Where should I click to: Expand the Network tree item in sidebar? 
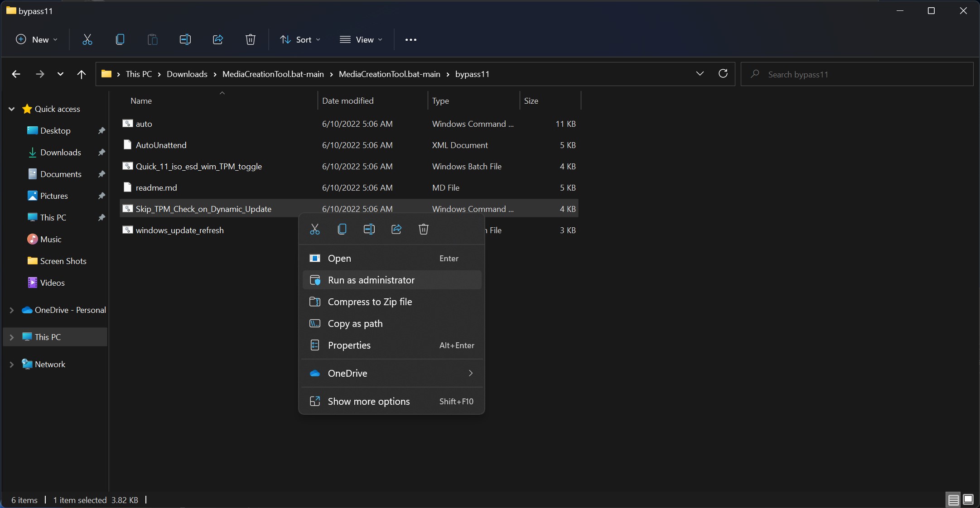[11, 364]
